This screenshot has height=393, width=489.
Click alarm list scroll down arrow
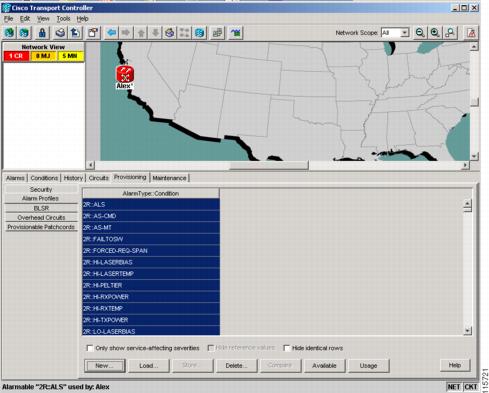point(468,331)
